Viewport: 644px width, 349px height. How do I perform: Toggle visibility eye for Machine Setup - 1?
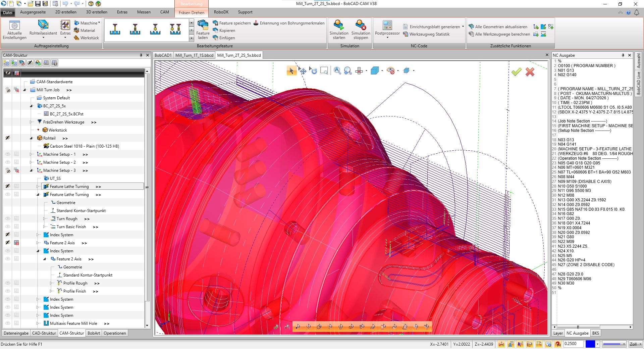coord(7,154)
